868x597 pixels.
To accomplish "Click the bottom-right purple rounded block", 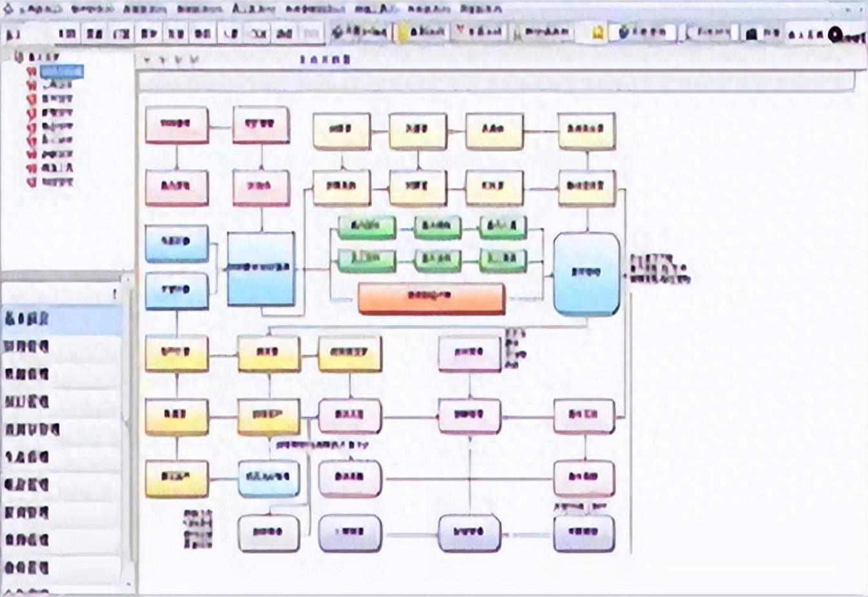I will coord(584,532).
